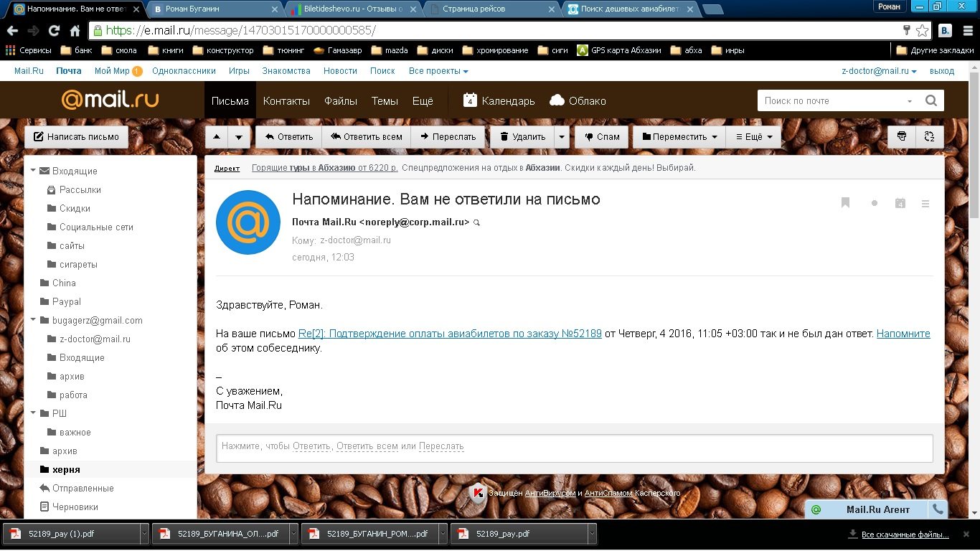Flag message with bookmark icon
Screen dimensions: 980x551
846,203
